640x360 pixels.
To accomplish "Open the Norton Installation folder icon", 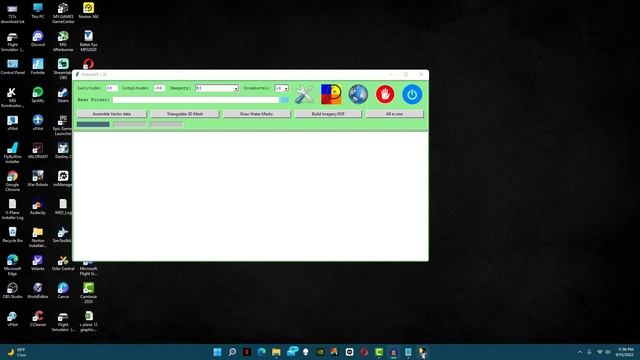I will [x=38, y=237].
